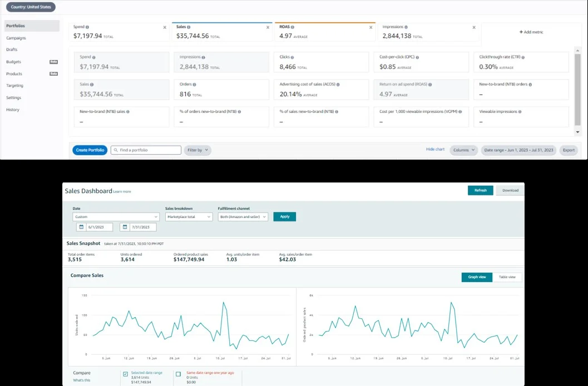Show info for New-to-brand (NTB) sales

coord(128,112)
